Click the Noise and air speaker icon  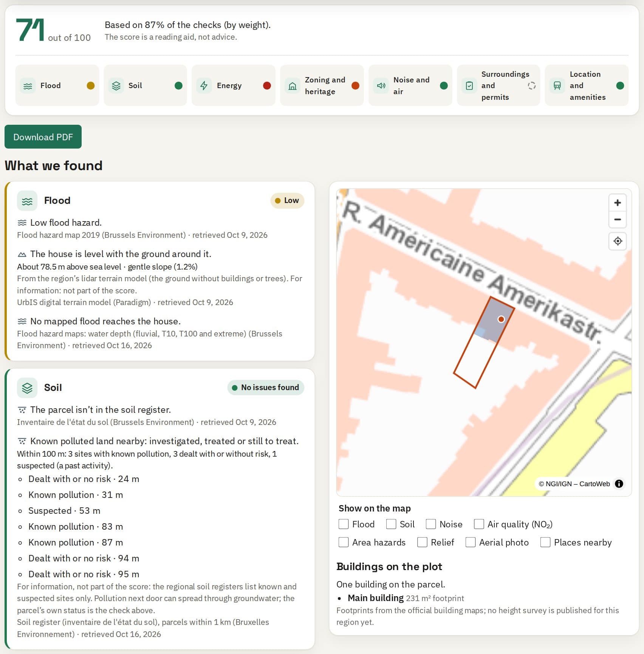(381, 86)
